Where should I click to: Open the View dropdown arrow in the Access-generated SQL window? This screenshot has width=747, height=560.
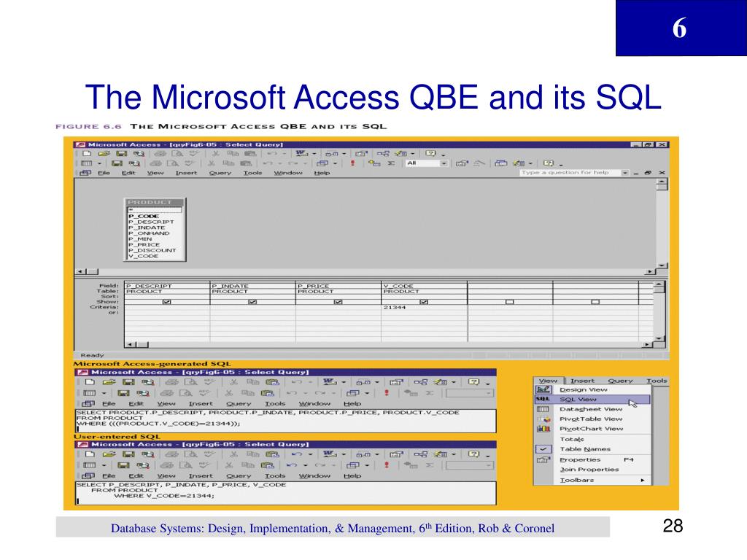tap(104, 393)
